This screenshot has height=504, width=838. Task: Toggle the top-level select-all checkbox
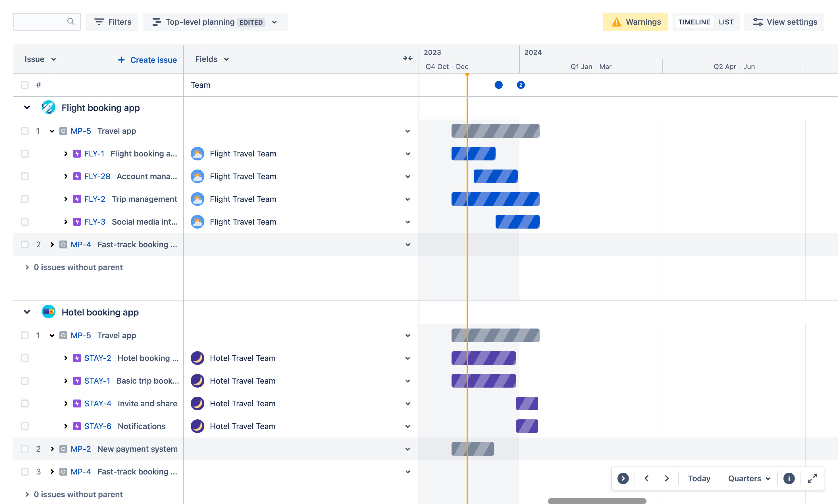click(x=24, y=84)
